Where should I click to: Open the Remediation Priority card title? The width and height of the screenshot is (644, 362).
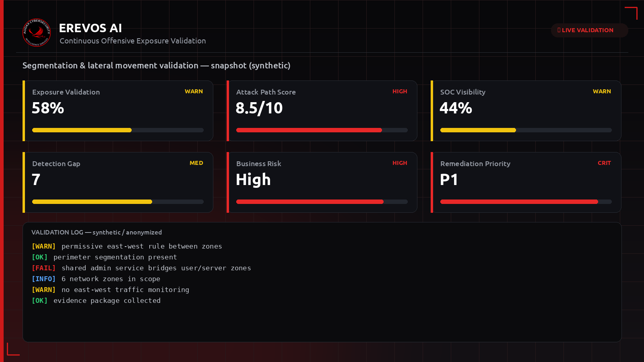click(475, 164)
